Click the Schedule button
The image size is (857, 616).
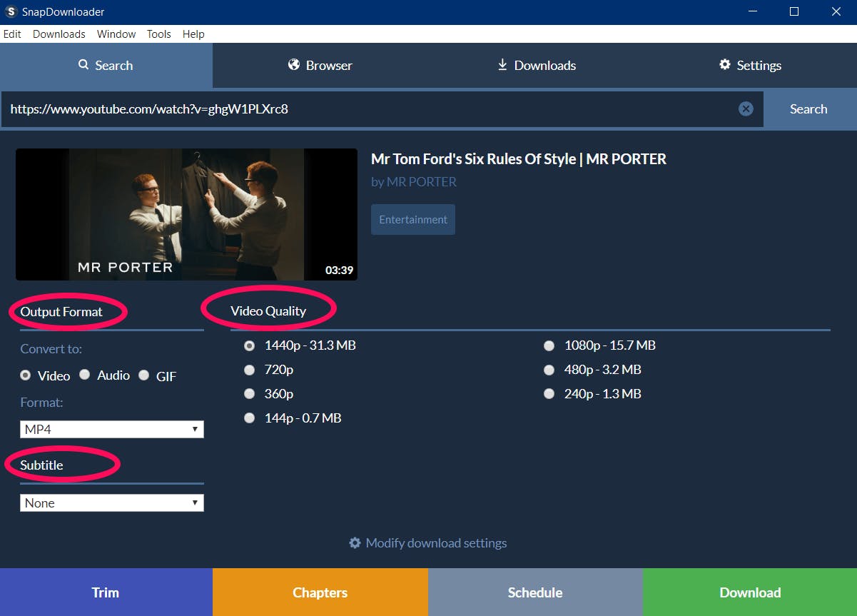click(x=535, y=592)
